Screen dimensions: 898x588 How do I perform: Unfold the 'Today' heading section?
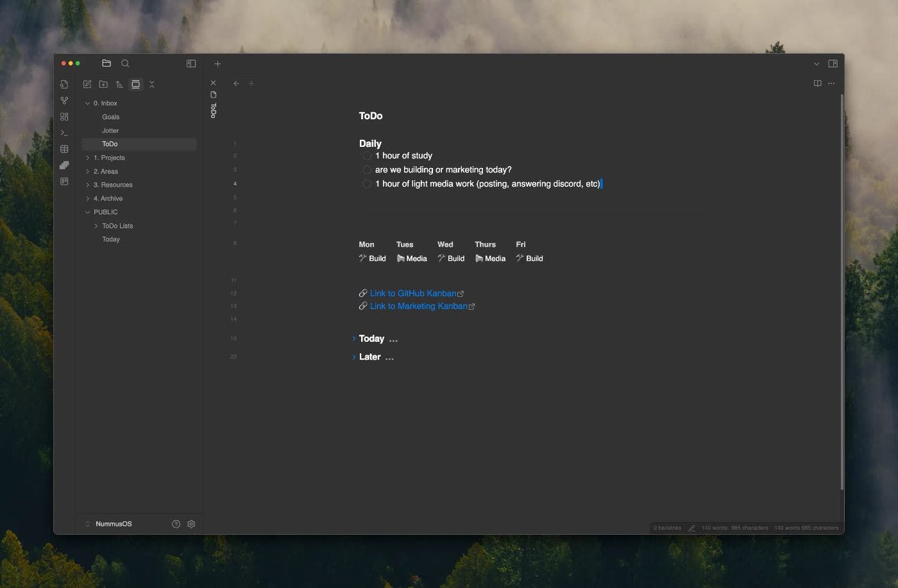(x=353, y=339)
